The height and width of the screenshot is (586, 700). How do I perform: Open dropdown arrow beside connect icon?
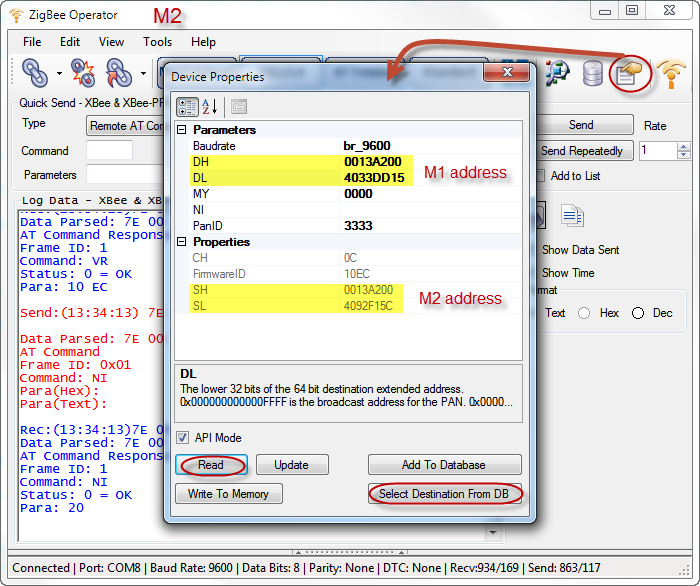pos(59,73)
